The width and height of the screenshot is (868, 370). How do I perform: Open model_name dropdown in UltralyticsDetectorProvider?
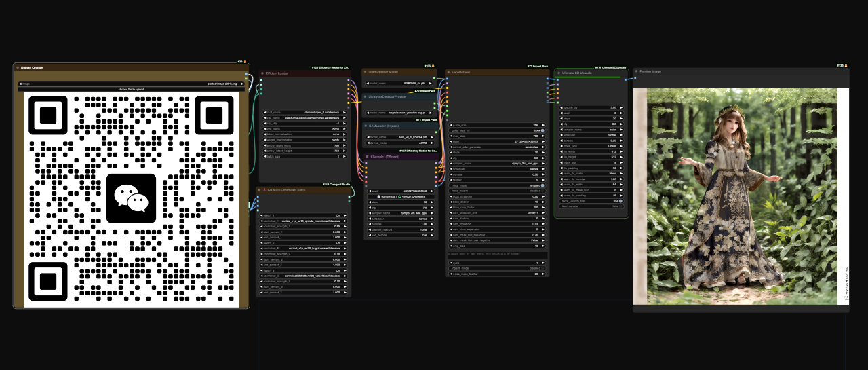coord(400,113)
